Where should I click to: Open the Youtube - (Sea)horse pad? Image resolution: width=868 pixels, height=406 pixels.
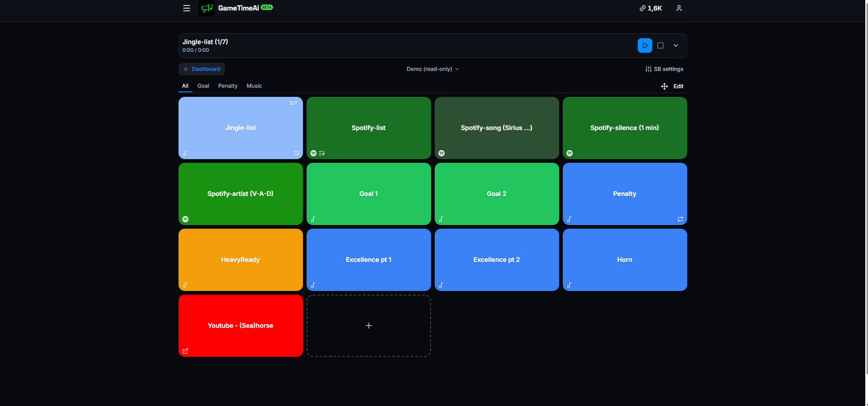[x=241, y=326]
